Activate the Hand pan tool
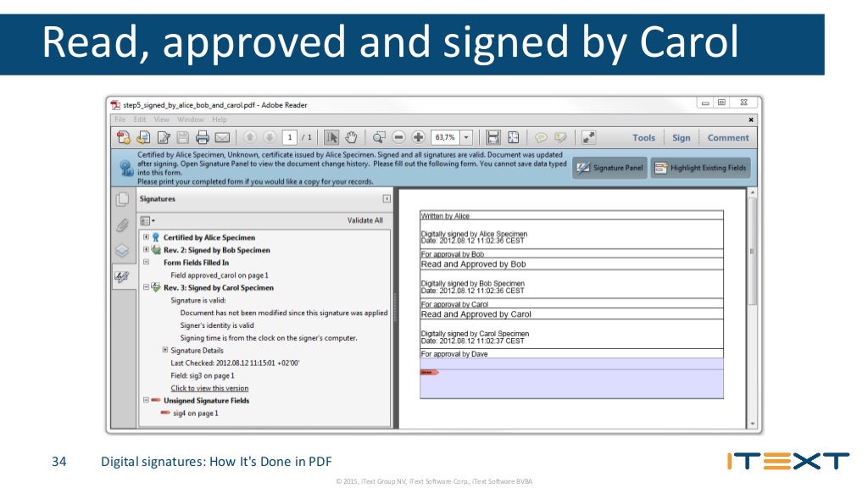The width and height of the screenshot is (868, 488). tap(351, 137)
